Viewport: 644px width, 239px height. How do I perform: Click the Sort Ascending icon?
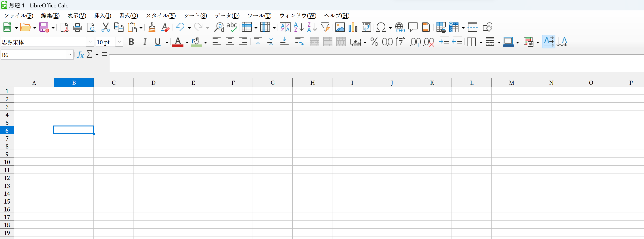[x=299, y=27]
